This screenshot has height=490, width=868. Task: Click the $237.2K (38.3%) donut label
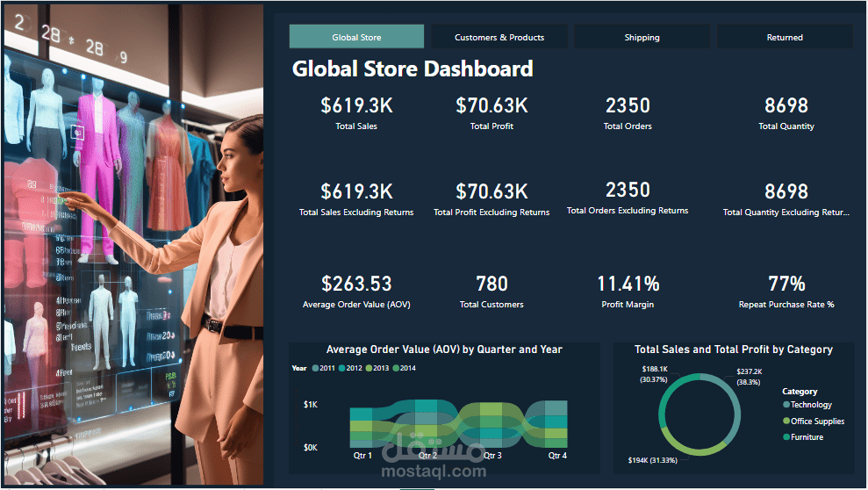point(749,377)
